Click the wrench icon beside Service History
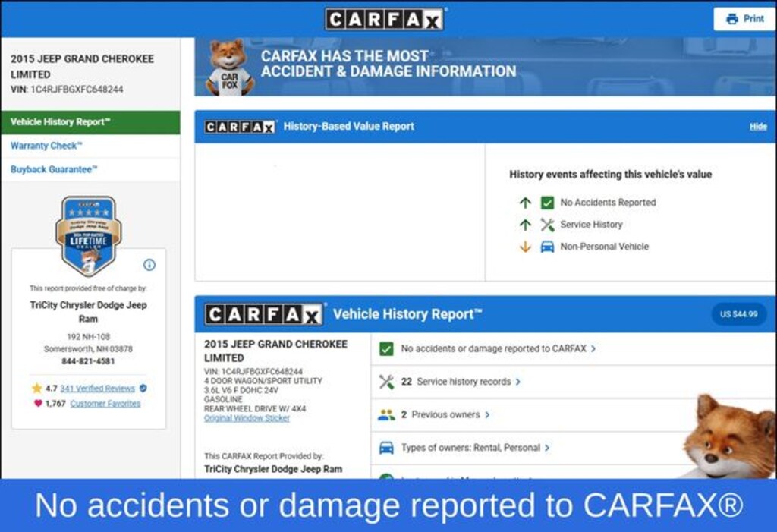Screen dimensions: 777x532 547,225
